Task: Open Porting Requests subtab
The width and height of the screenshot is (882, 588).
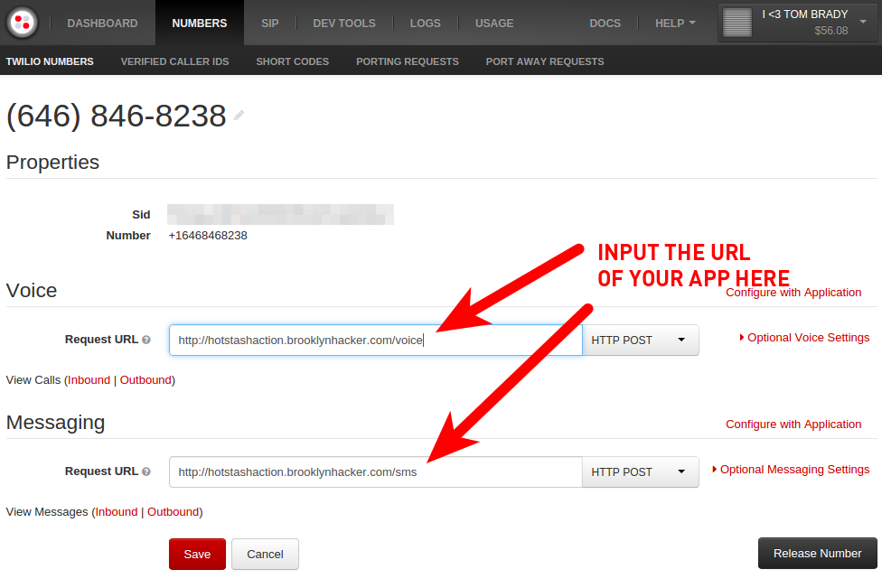Action: tap(408, 61)
